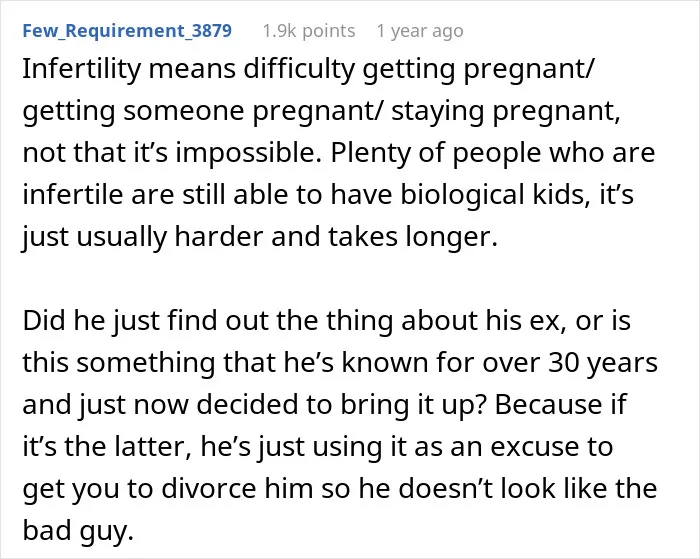The width and height of the screenshot is (700, 559).
Task: Click the phrase "known for over 30 years"
Action: (500, 362)
